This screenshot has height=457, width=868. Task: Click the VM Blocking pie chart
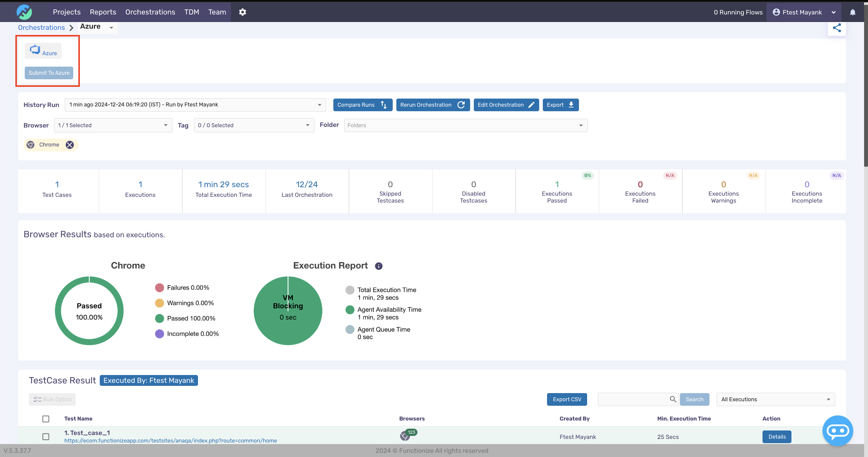288,310
